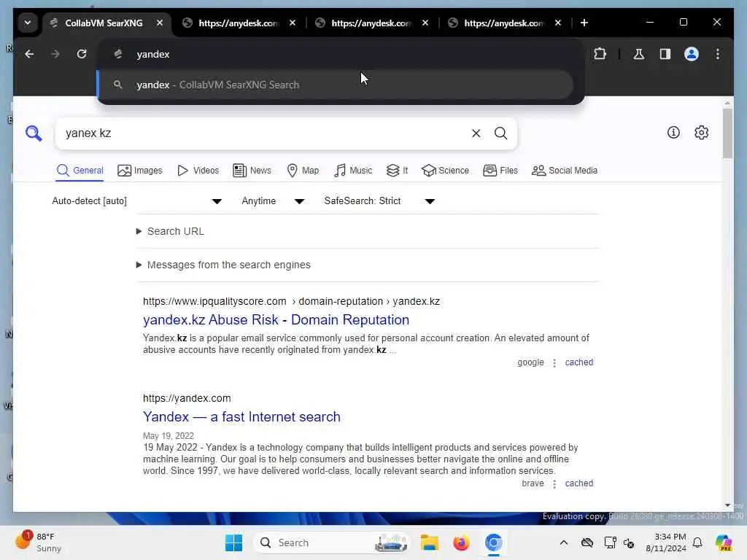The width and height of the screenshot is (747, 560).
Task: Select the Videos search category
Action: click(198, 171)
